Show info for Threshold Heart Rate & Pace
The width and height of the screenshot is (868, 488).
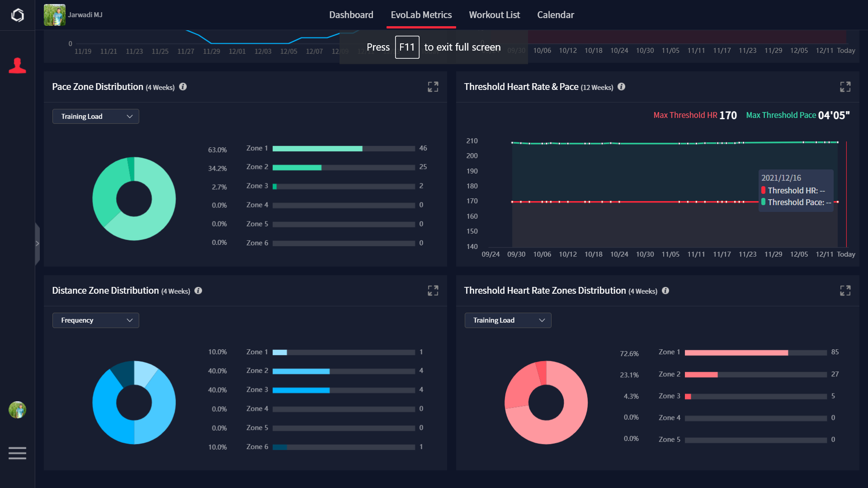[x=621, y=87]
